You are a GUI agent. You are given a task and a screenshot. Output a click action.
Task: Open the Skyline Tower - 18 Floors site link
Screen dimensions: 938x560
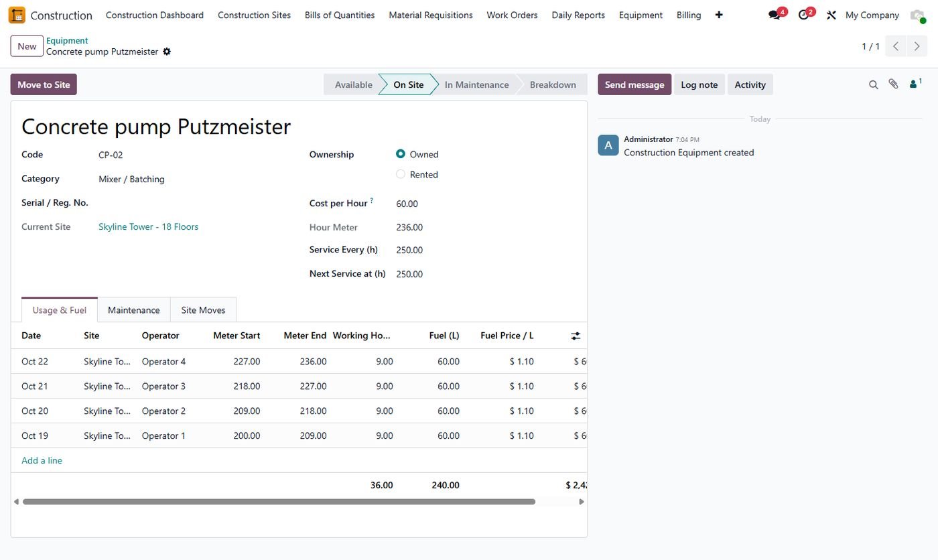[148, 226]
